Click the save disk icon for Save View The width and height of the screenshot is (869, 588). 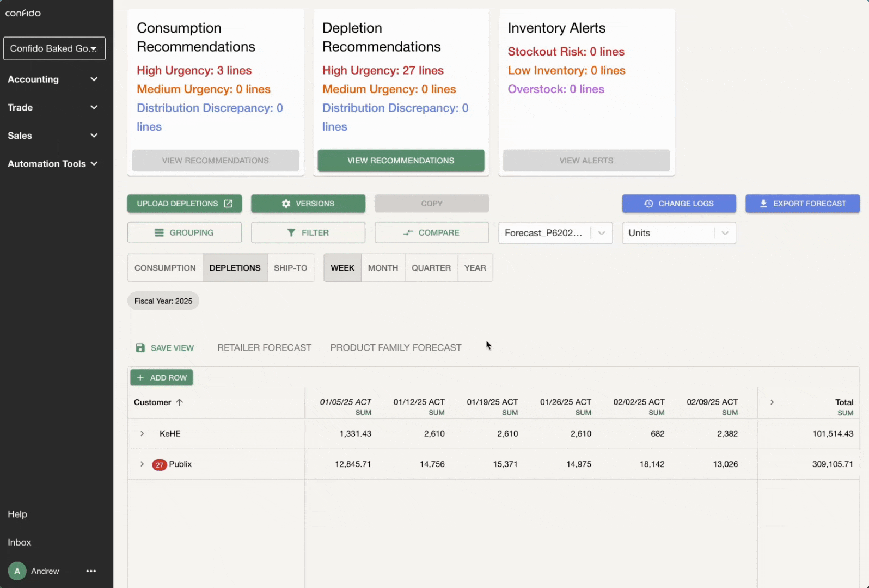(140, 348)
